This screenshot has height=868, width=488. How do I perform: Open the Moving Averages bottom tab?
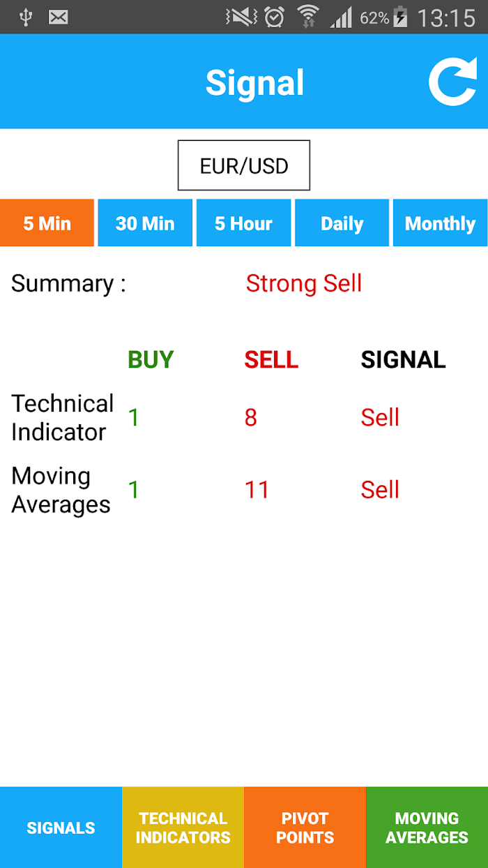(427, 828)
